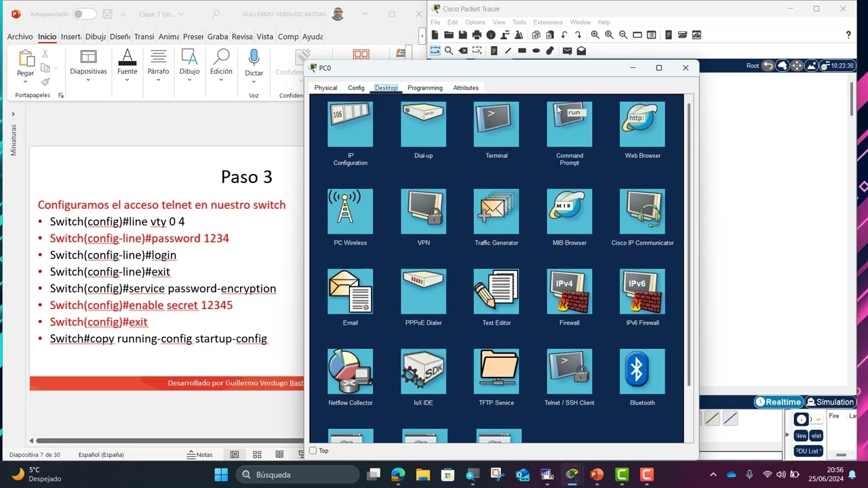Launch the PPPoE Dialer app
The image size is (868, 488).
(423, 291)
